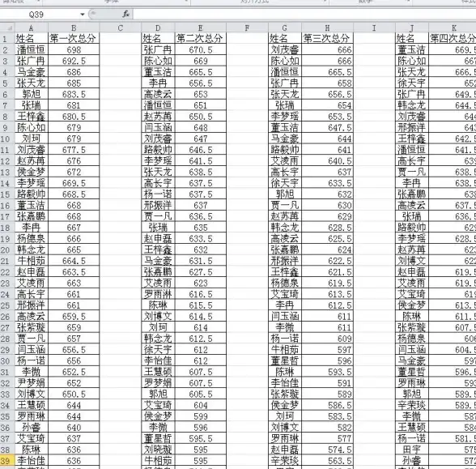This screenshot has width=476, height=469.
Task: Click the 姓名 header in column D
Action: (x=158, y=38)
